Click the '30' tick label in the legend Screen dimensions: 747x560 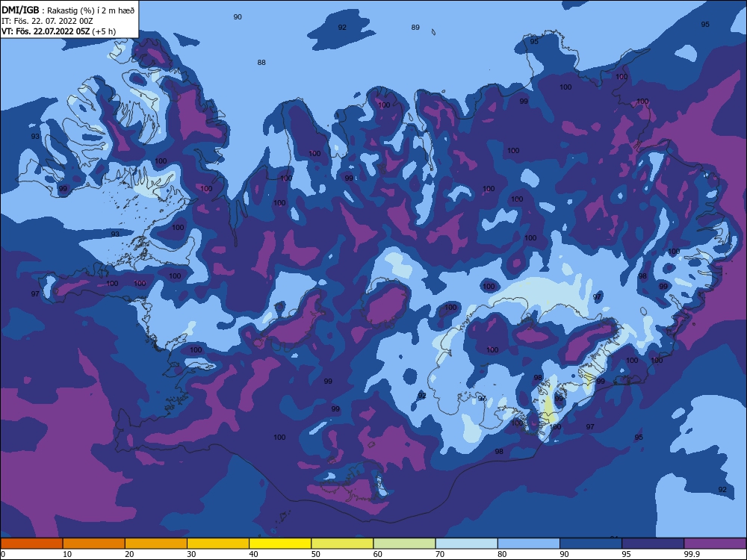click(191, 554)
